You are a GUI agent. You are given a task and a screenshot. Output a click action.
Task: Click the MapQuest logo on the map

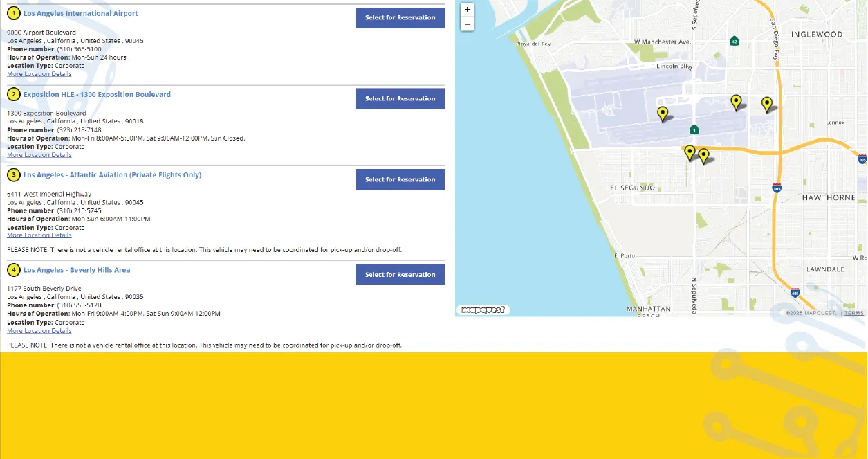(483, 309)
